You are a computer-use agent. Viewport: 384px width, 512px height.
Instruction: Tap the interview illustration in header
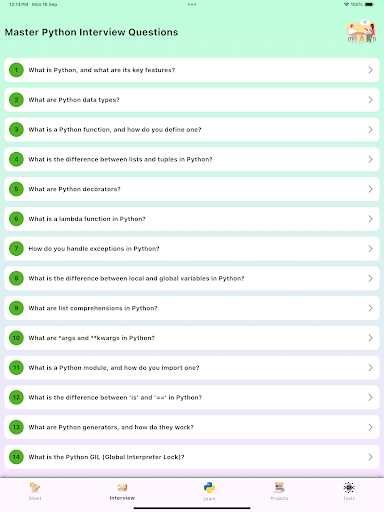[x=361, y=31]
